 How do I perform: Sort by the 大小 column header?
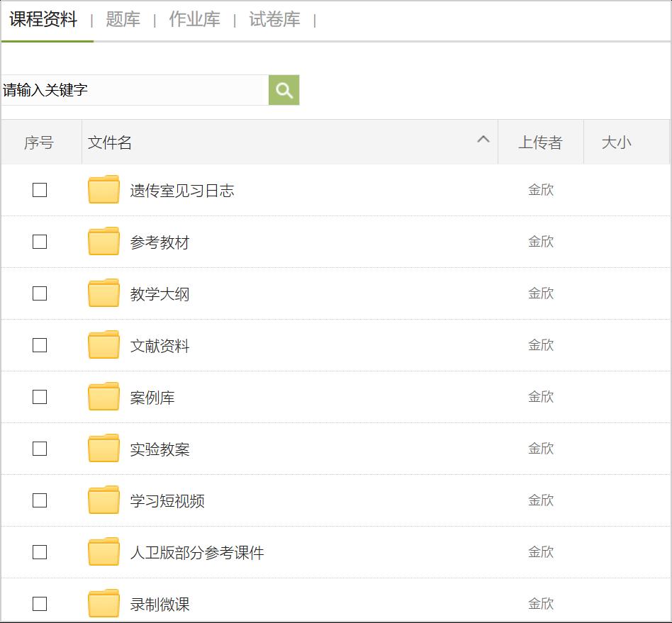click(616, 142)
